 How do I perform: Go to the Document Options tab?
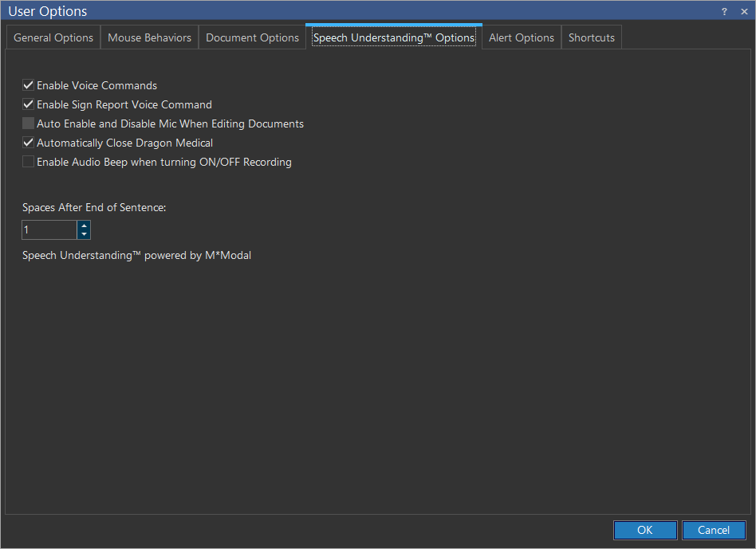(252, 37)
